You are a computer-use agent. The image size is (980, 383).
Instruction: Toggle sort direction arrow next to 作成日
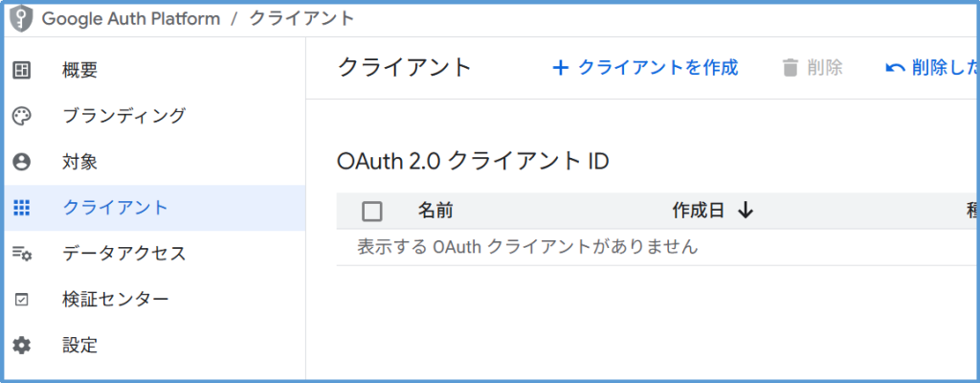click(746, 212)
